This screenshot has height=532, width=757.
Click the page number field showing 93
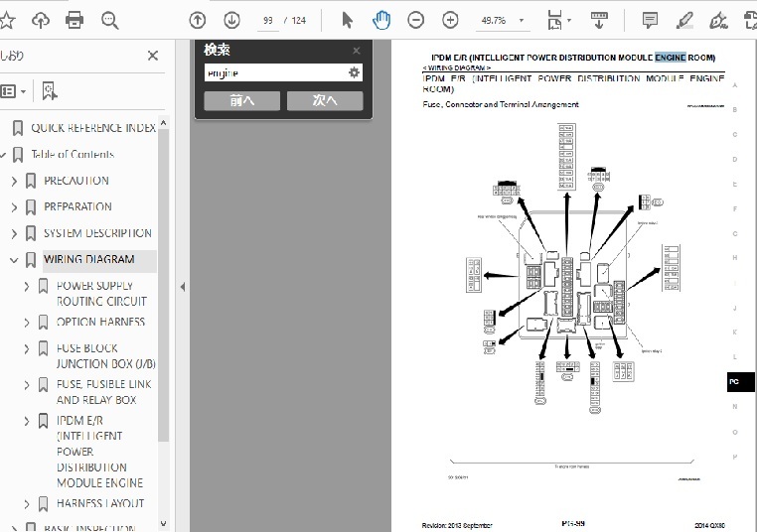268,21
